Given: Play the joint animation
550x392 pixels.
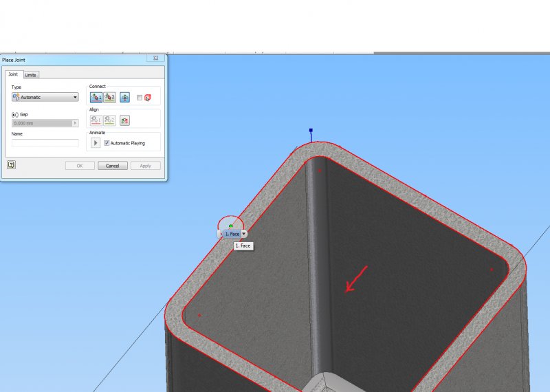Looking at the screenshot, I should (x=96, y=143).
